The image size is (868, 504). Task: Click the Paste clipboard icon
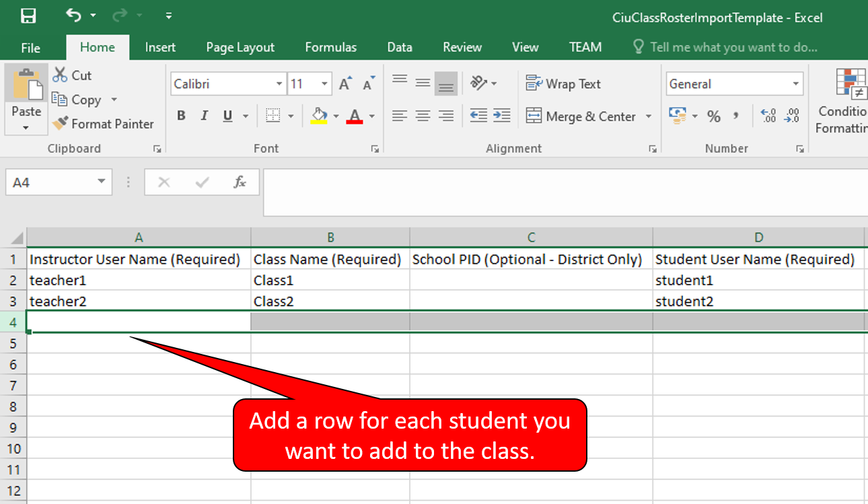coord(27,85)
